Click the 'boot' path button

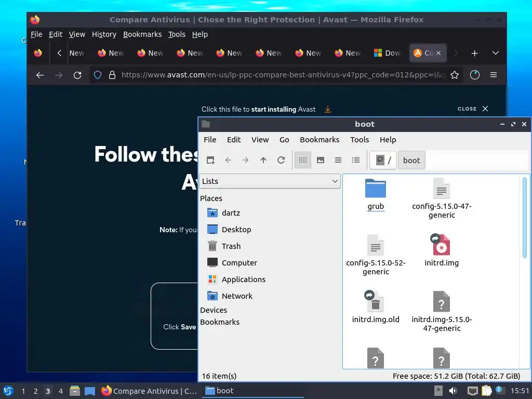point(411,160)
